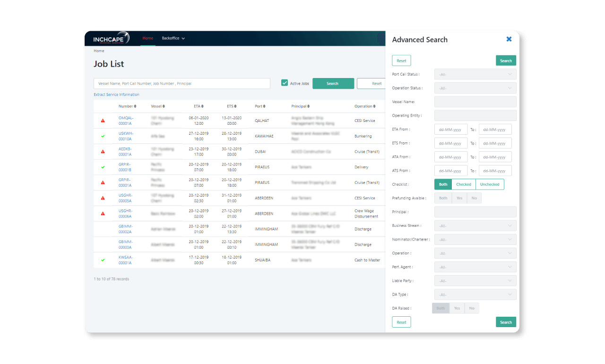Click the Extract Service Information link

click(x=116, y=95)
